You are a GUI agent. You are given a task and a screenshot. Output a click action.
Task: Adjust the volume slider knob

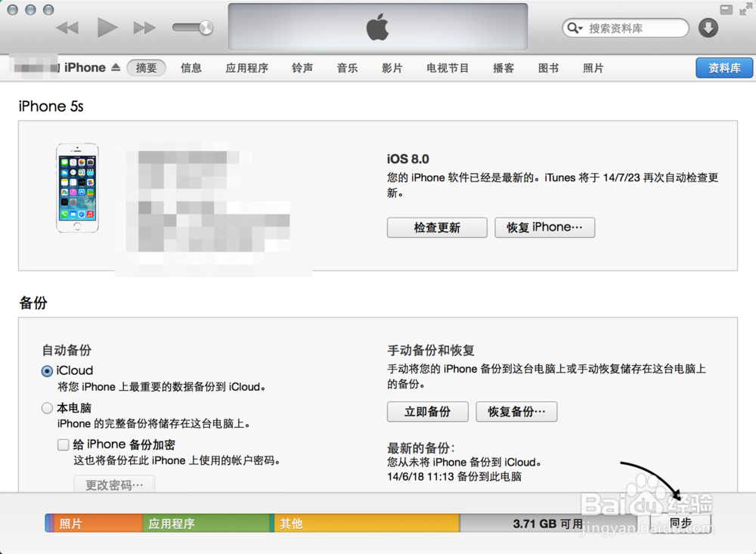206,27
